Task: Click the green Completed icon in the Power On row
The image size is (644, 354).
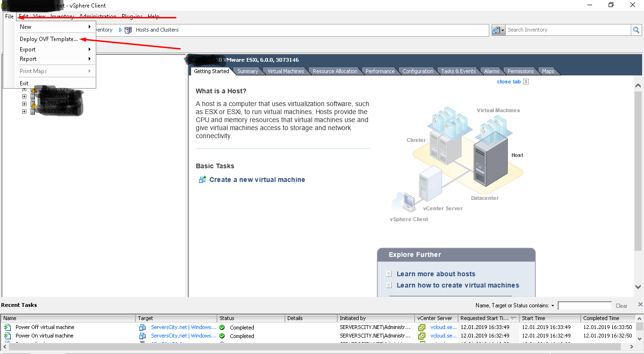Action: tap(222, 336)
